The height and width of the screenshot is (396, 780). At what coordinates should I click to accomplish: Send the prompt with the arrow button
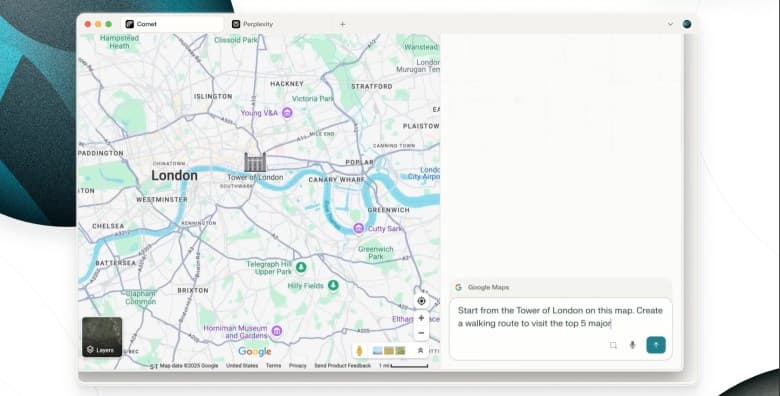pos(656,345)
